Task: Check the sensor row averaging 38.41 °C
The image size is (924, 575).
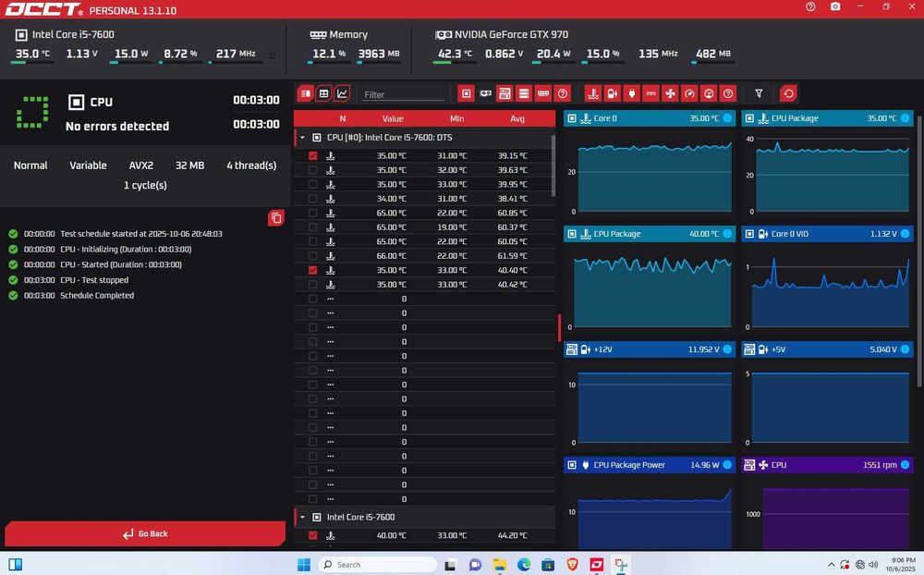Action: coord(313,199)
